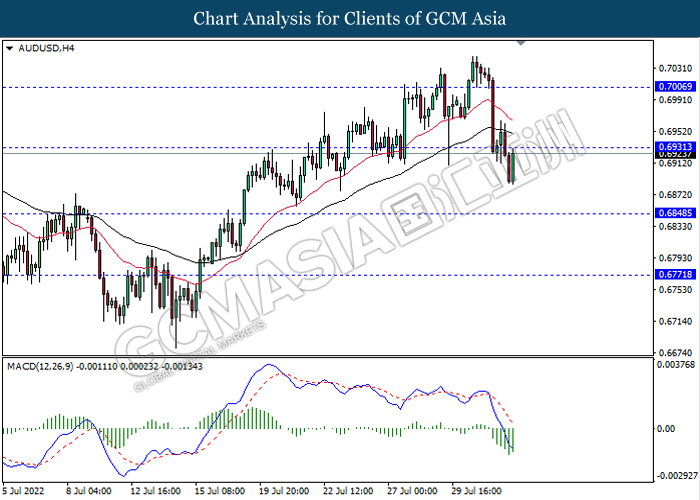Click the 0.69120 price axis value

coord(675,163)
